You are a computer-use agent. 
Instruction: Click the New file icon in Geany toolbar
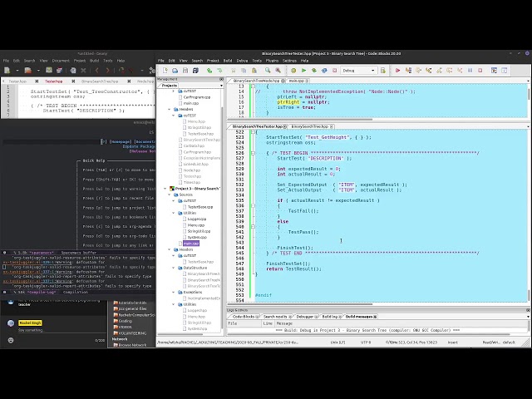tap(7, 70)
